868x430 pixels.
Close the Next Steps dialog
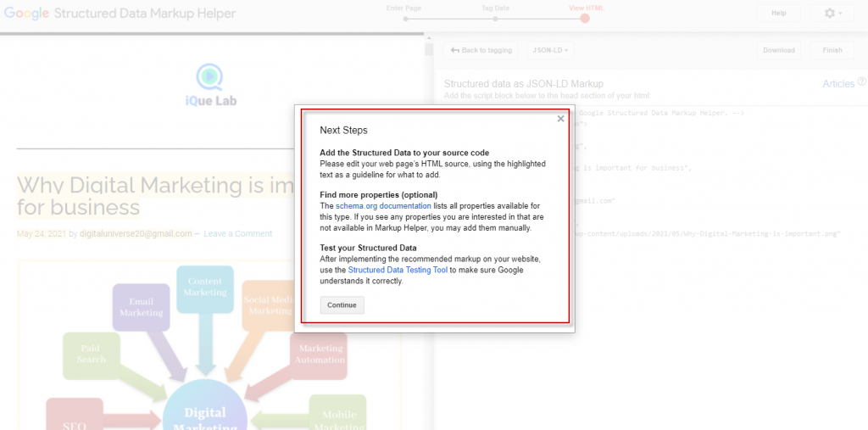point(560,119)
